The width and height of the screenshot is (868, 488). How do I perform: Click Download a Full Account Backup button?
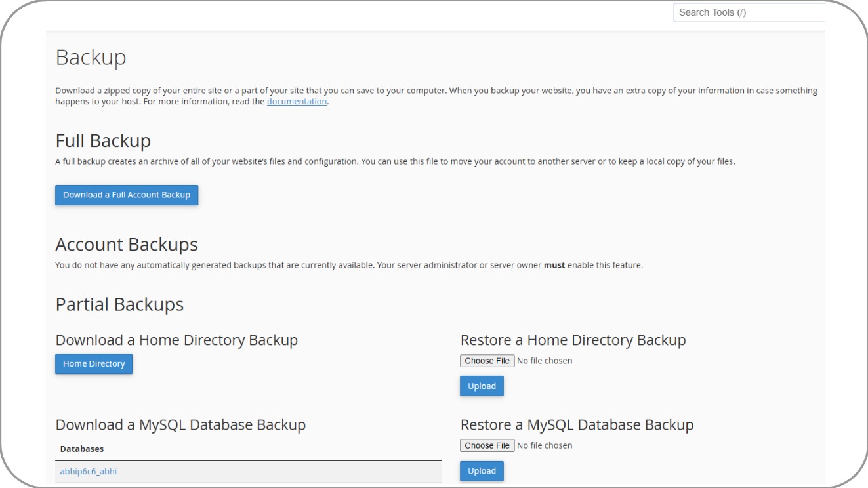tap(127, 195)
